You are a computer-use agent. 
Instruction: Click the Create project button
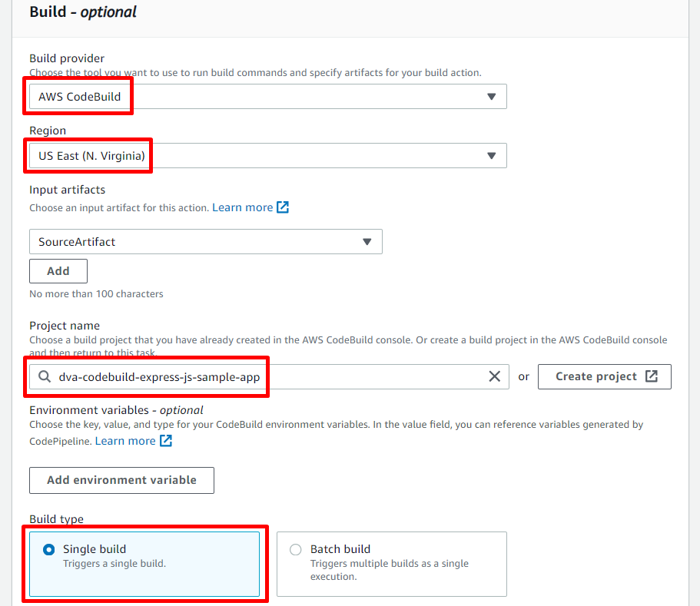point(605,376)
